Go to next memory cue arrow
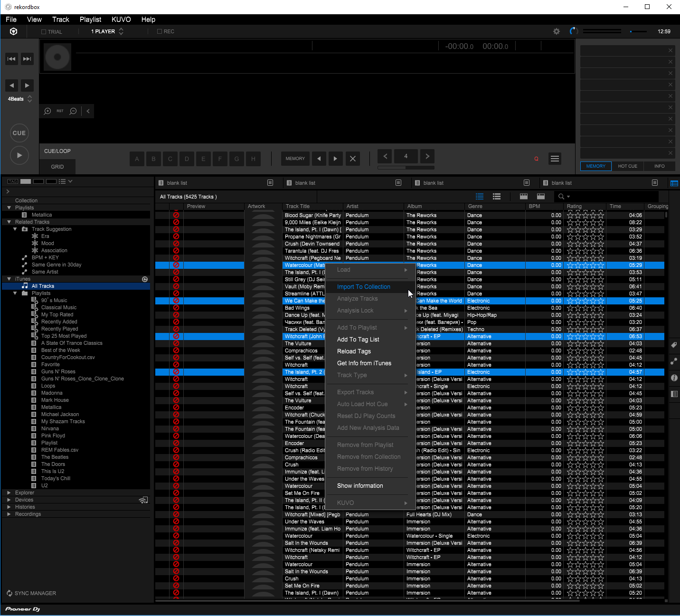Screen dimensions: 680x616 click(335, 159)
